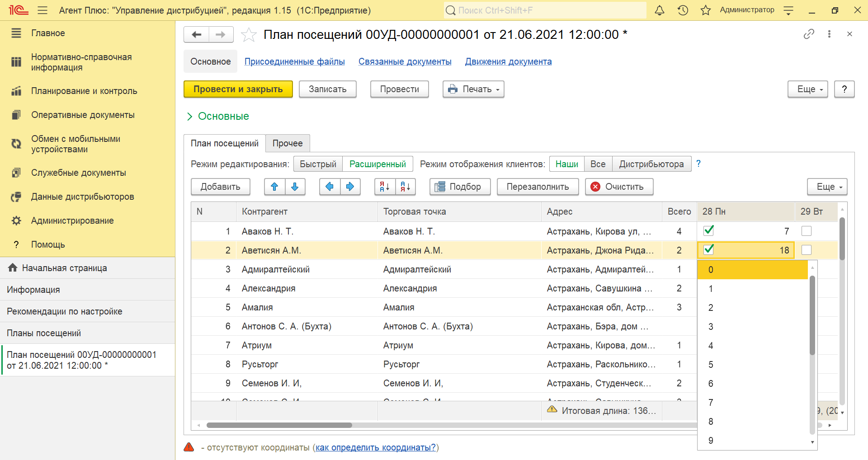
Task: Open Нормативно-справочная информация section
Action: 87,62
